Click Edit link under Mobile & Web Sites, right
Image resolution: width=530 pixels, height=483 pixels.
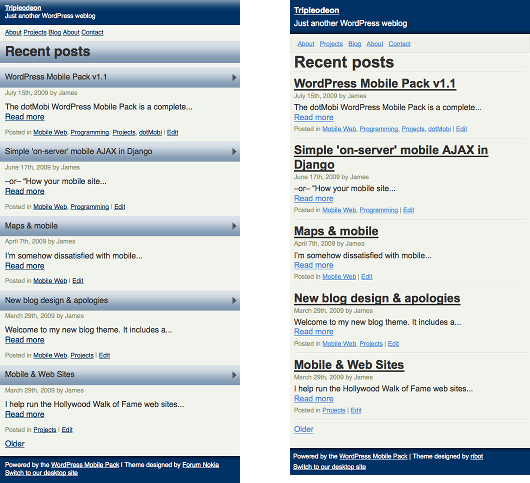[x=356, y=410]
